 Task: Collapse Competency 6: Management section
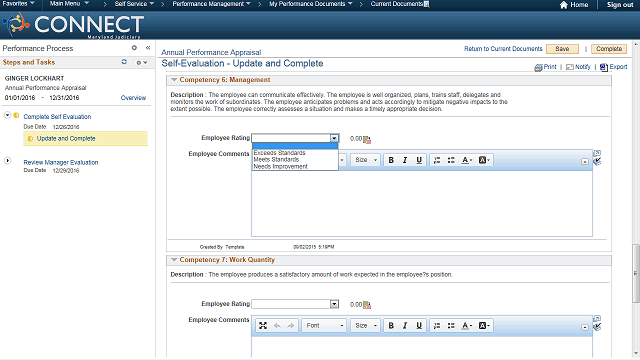[x=174, y=80]
